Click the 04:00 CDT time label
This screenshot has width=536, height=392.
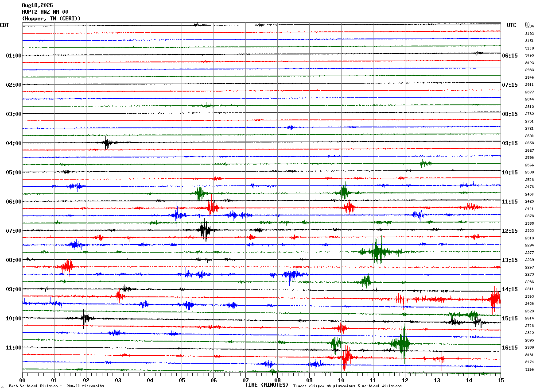[x=14, y=143]
